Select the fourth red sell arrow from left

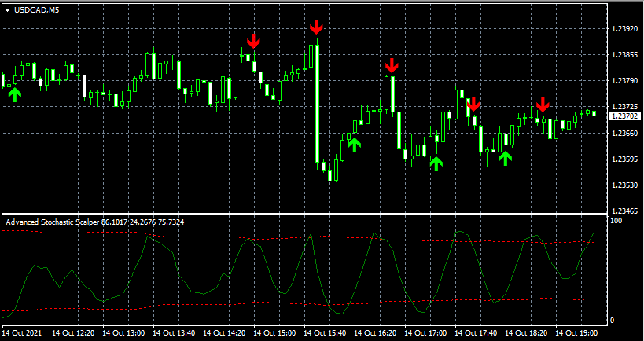coord(473,104)
